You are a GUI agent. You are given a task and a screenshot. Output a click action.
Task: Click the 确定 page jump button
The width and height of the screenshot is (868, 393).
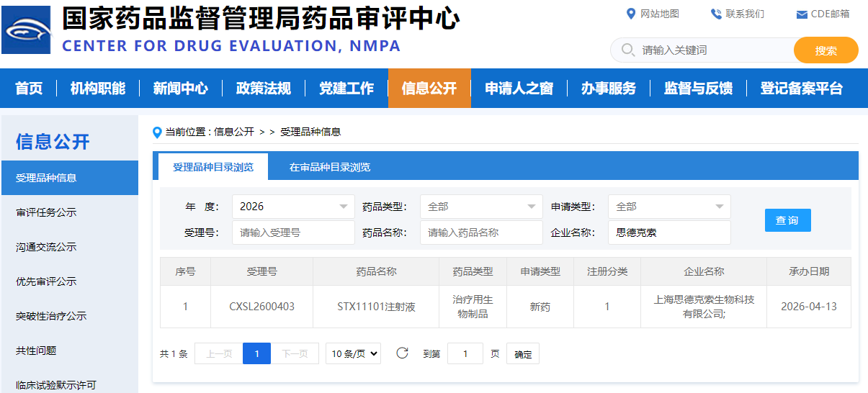(x=523, y=354)
